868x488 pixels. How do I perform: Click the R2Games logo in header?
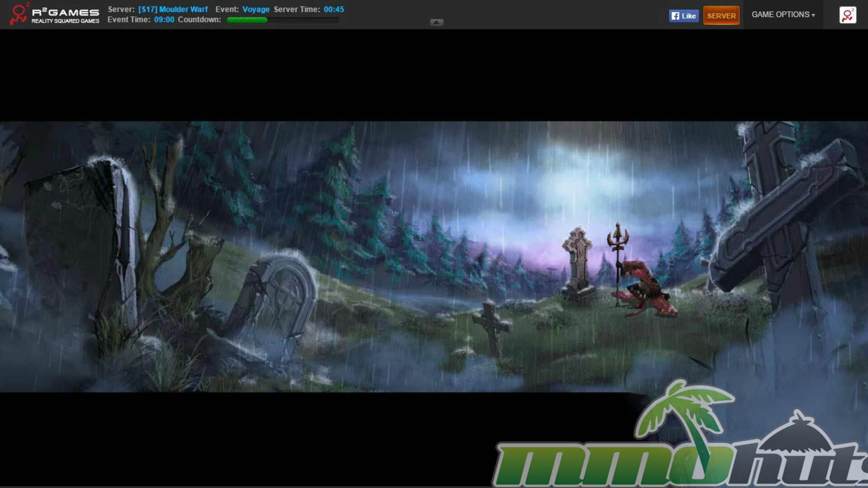(x=54, y=14)
